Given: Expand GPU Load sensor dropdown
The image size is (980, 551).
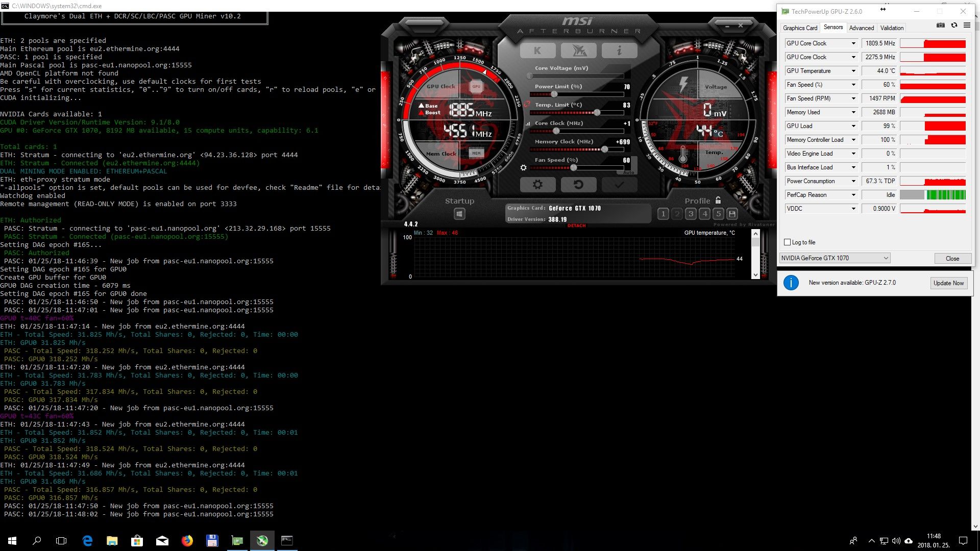Looking at the screenshot, I should pos(853,126).
